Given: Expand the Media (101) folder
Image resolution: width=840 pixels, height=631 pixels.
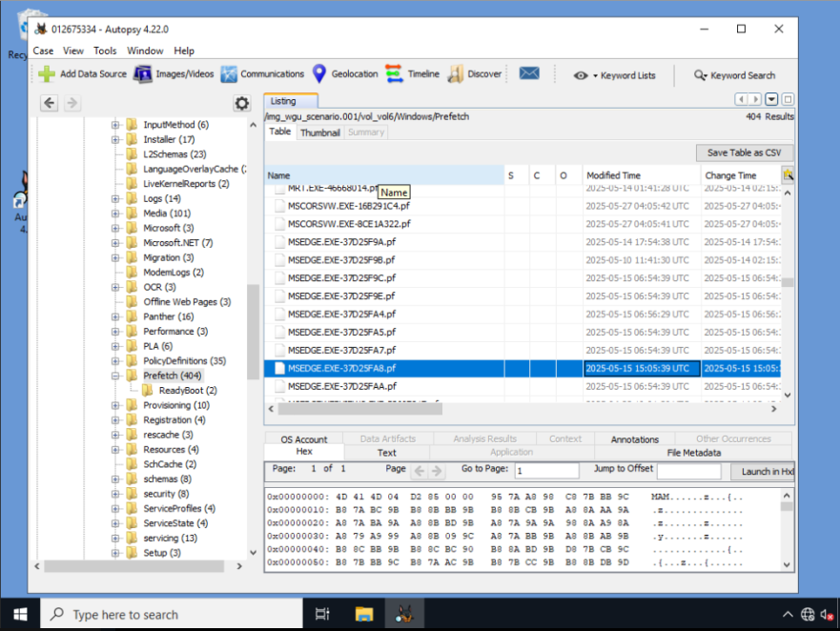Looking at the screenshot, I should click(x=115, y=214).
